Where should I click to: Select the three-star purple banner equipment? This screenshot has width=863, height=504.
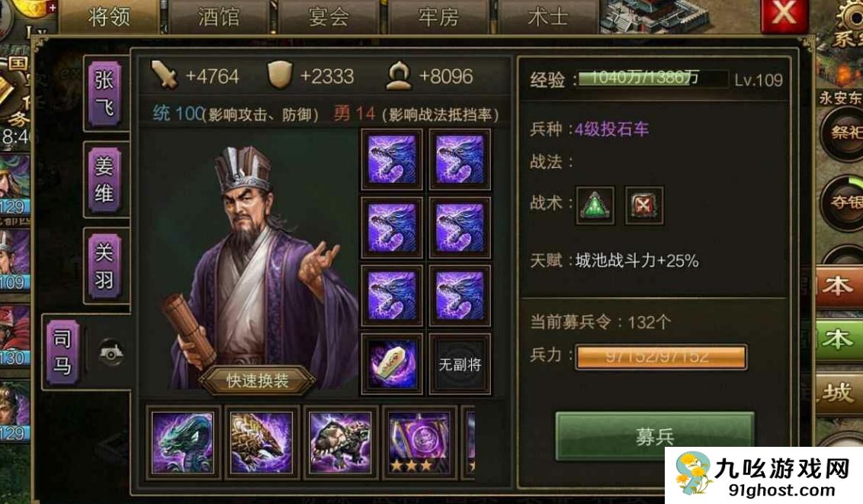(419, 442)
